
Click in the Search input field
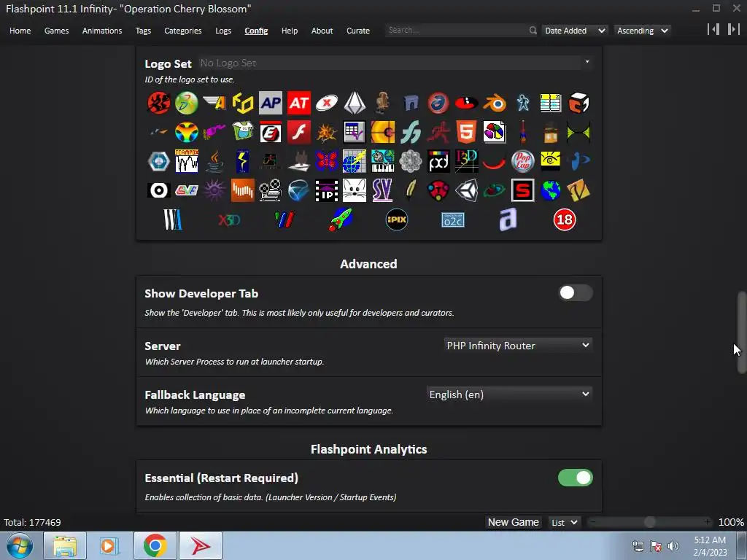tap(457, 30)
